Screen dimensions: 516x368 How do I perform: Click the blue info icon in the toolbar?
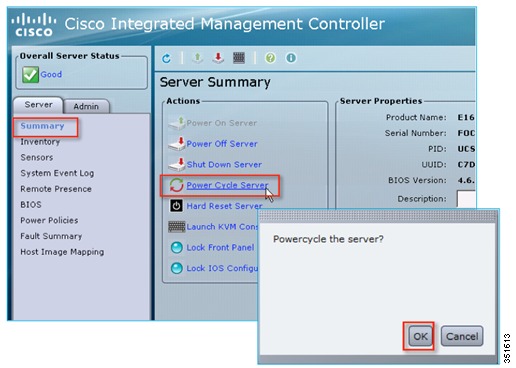(x=291, y=58)
